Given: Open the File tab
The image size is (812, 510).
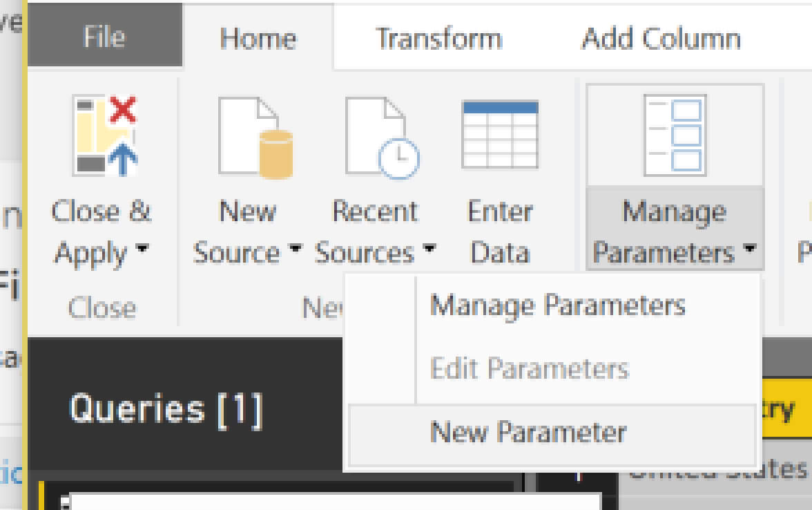Looking at the screenshot, I should point(104,37).
